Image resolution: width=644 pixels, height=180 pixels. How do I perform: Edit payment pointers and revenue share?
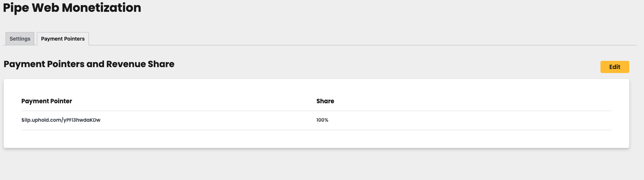tap(614, 67)
